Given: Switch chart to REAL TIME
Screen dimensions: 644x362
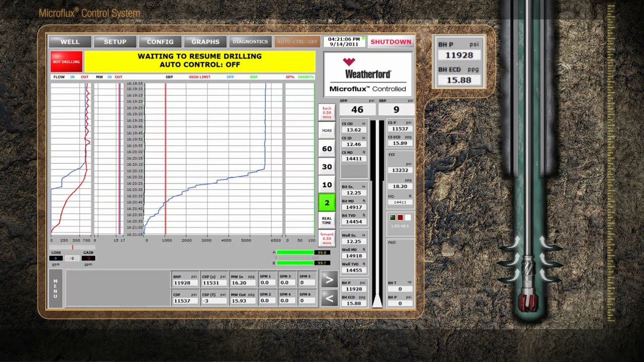Looking at the screenshot, I should (327, 221).
